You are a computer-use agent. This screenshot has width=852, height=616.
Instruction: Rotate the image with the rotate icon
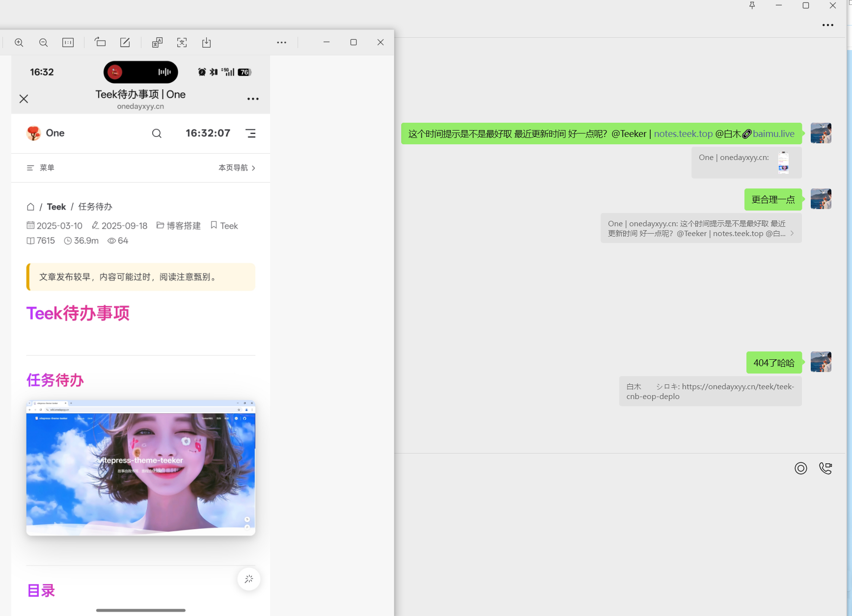coord(100,43)
